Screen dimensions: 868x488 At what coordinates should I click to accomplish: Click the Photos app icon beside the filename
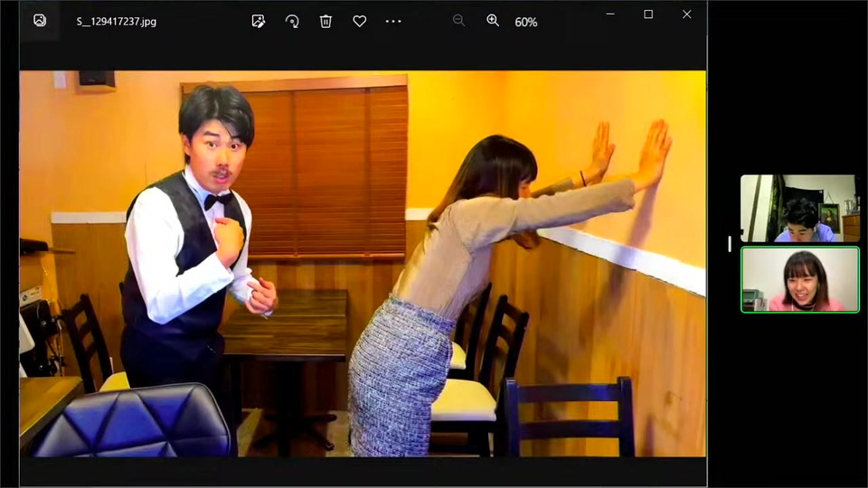coord(40,21)
